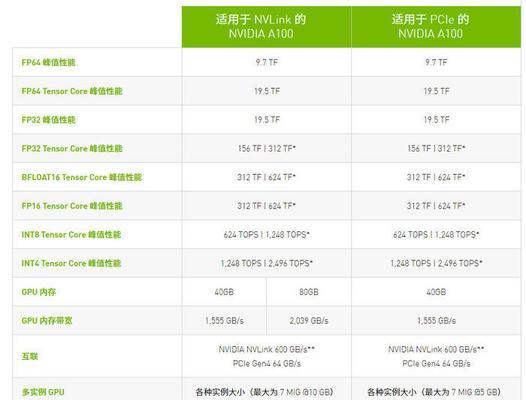Click NVLink '312 TF | 624 TF*' in BFLOAT16 row
This screenshot has height=400, width=526.
point(267,177)
